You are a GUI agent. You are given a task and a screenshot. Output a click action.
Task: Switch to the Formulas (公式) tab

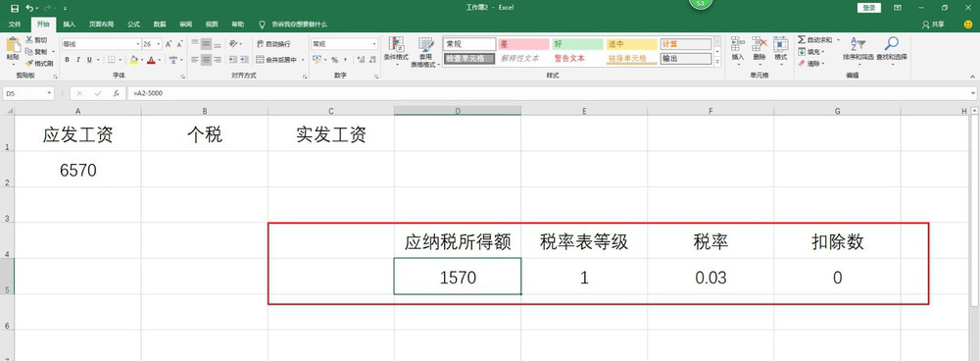pyautogui.click(x=133, y=25)
